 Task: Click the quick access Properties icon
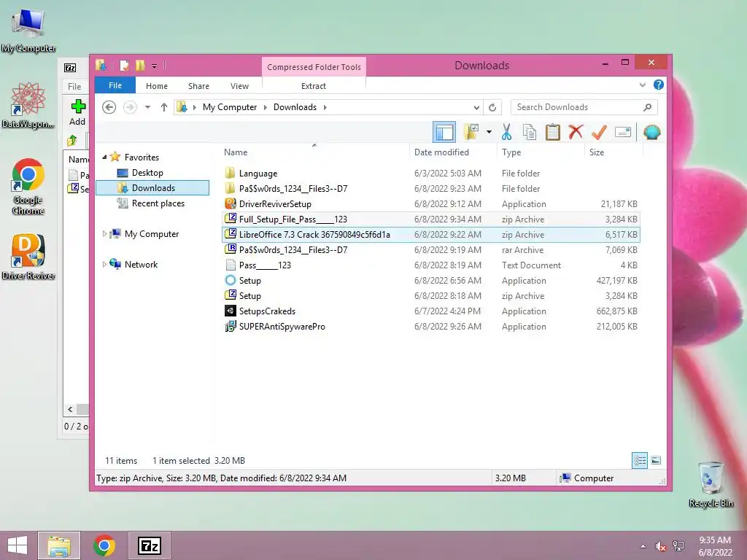[x=125, y=65]
